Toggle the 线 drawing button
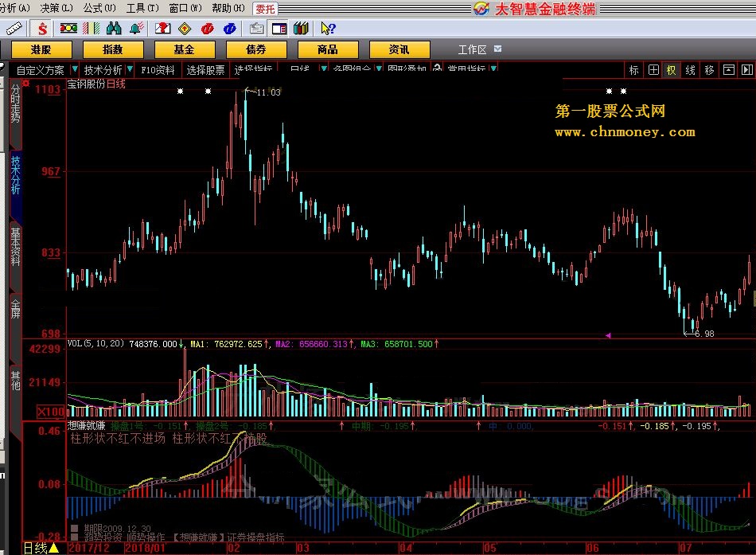The width and height of the screenshot is (756, 555). pyautogui.click(x=691, y=70)
